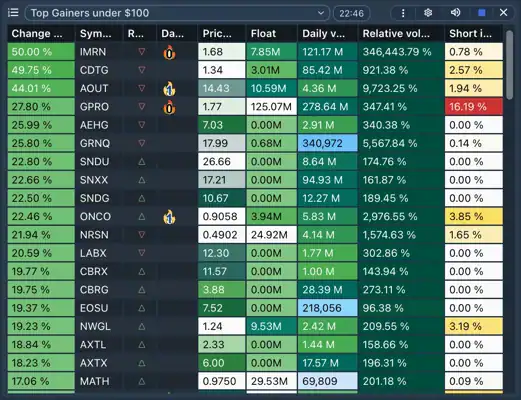Click the up triangle icon for CBRX

[x=142, y=271]
